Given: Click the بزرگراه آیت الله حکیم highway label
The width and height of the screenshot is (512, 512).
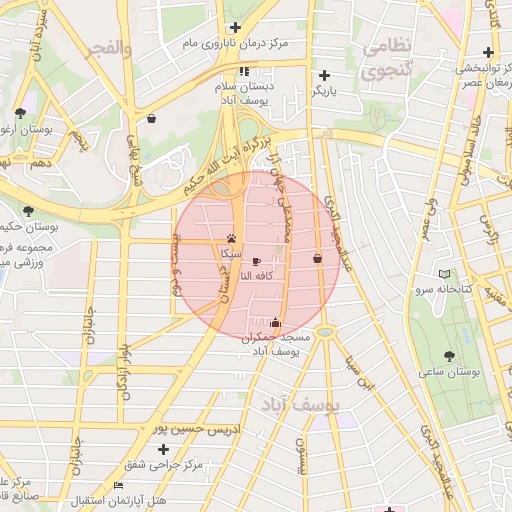Looking at the screenshot, I should [227, 166].
